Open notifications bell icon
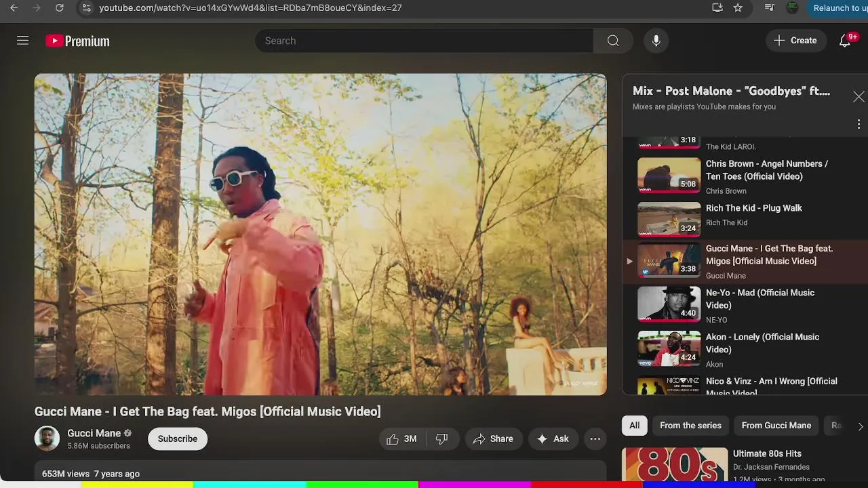This screenshot has height=488, width=868. click(x=845, y=41)
